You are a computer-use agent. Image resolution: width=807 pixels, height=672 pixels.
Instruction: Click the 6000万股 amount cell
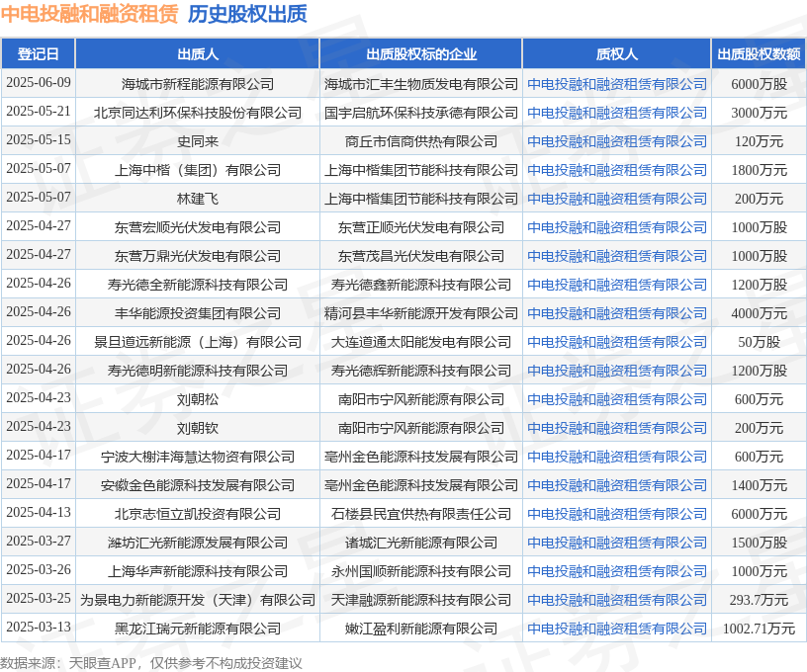click(x=760, y=84)
